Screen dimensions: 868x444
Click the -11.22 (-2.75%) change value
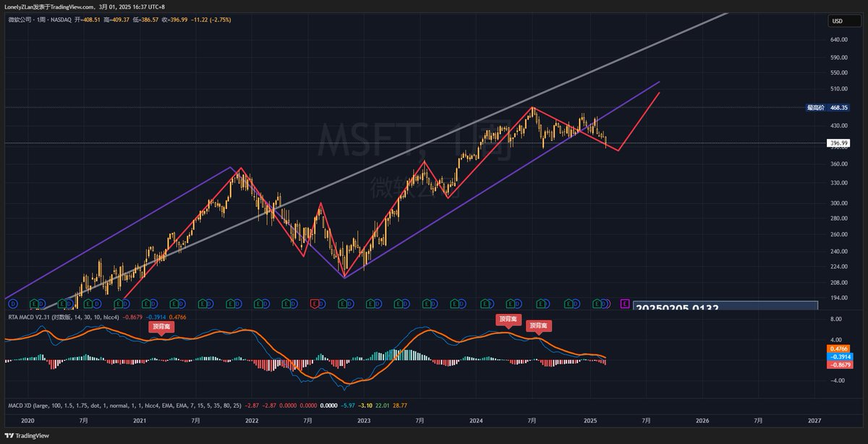point(210,20)
